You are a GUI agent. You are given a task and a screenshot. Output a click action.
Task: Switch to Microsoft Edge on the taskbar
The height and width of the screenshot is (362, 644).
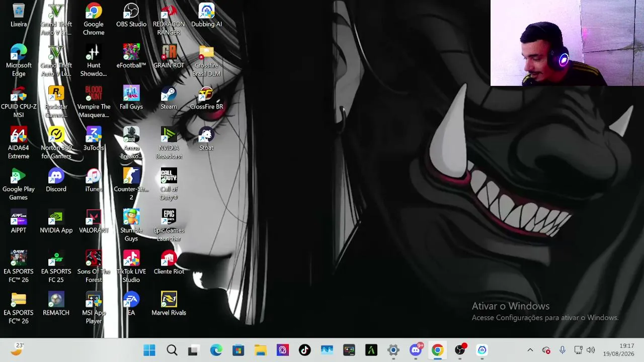click(x=216, y=350)
